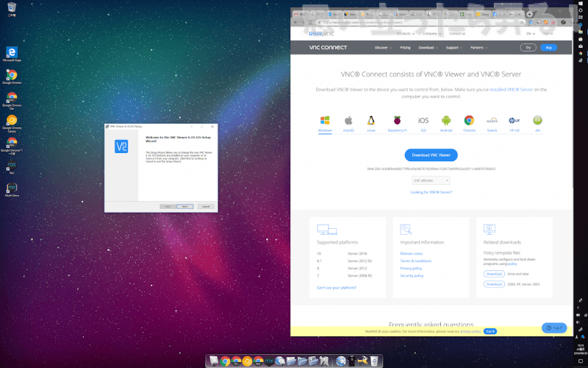Select the macOS platform icon
588x368 pixels.
pos(348,121)
